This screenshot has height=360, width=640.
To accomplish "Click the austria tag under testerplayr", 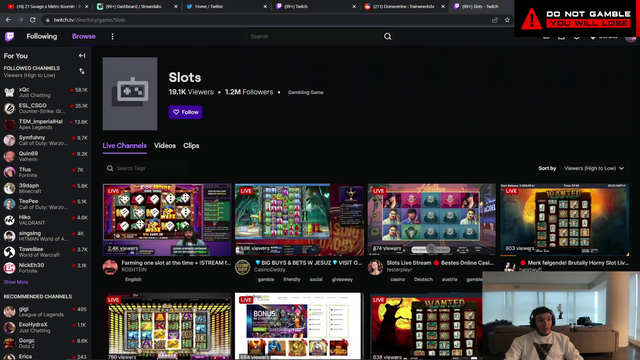I will pos(449,280).
